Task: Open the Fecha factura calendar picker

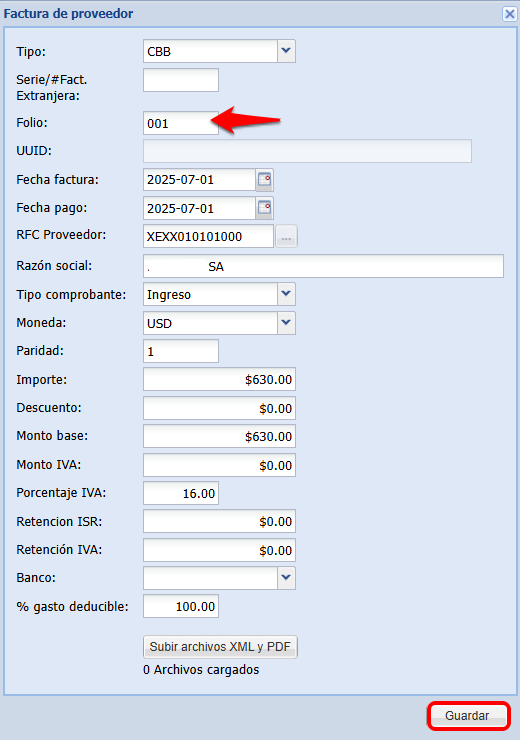Action: [265, 180]
